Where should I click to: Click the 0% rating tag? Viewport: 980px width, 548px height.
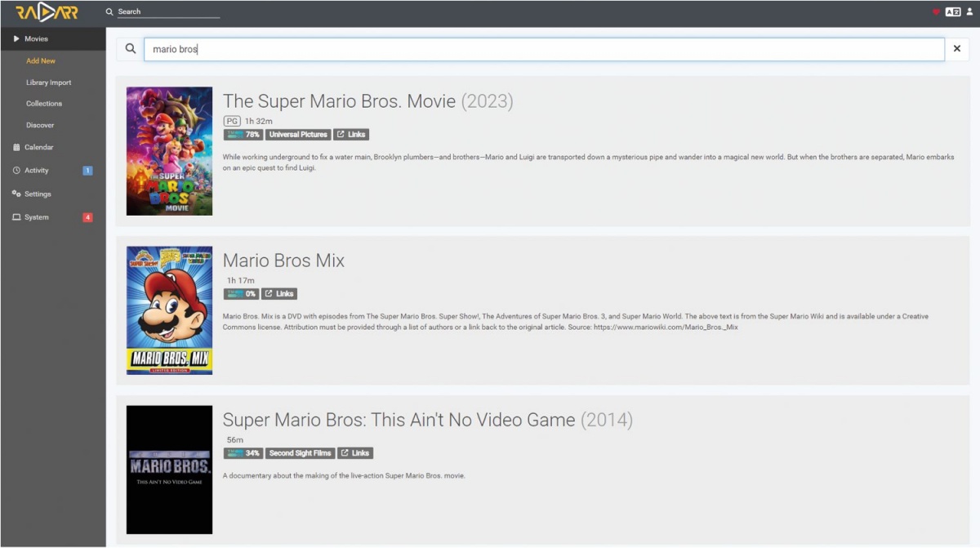(x=242, y=294)
